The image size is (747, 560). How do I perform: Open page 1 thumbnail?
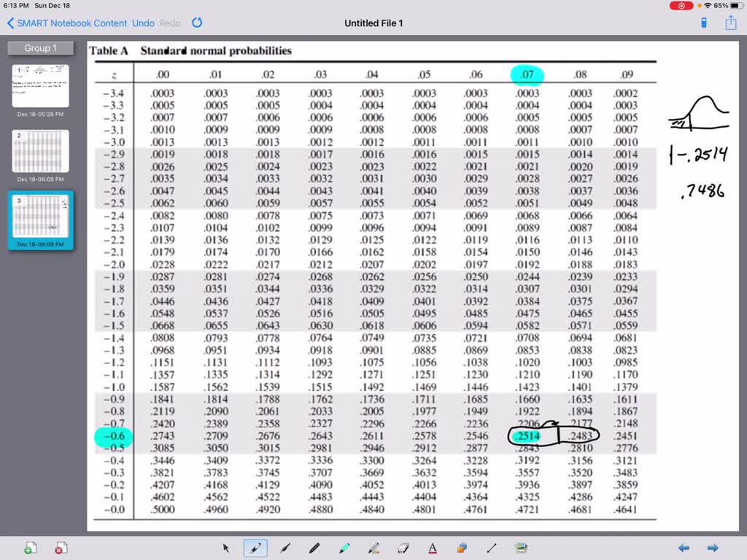click(x=41, y=86)
